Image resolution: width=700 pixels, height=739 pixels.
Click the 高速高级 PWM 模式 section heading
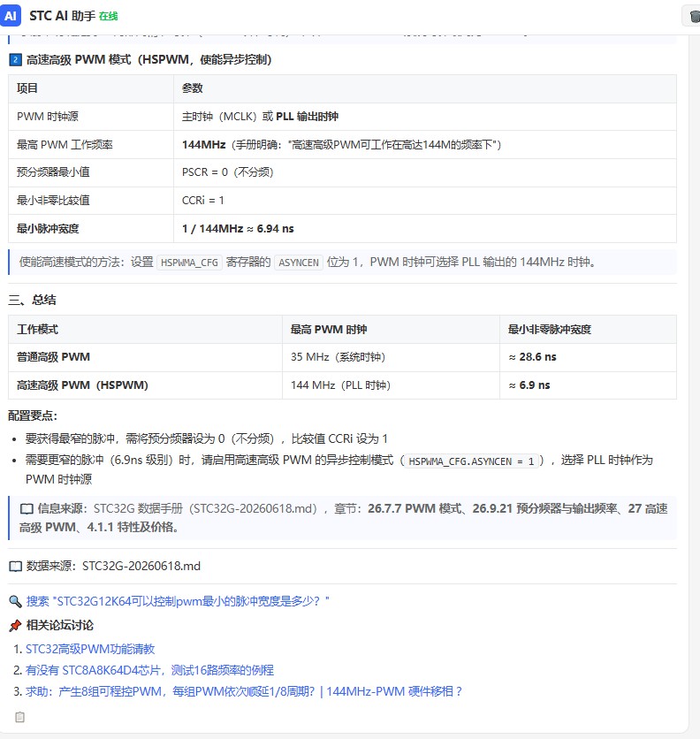(149, 60)
